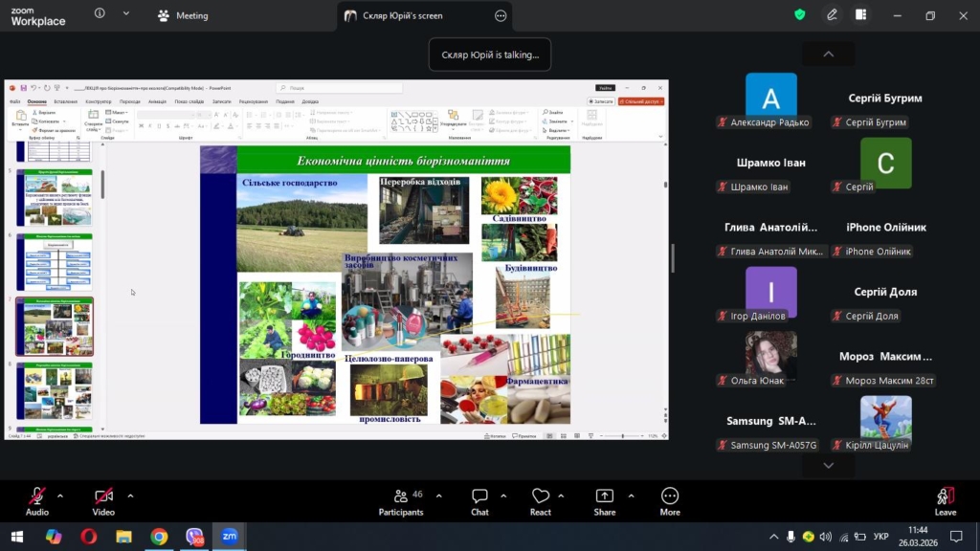The width and height of the screenshot is (980, 551).
Task: Expand video options arrow next to Video
Action: (x=130, y=496)
